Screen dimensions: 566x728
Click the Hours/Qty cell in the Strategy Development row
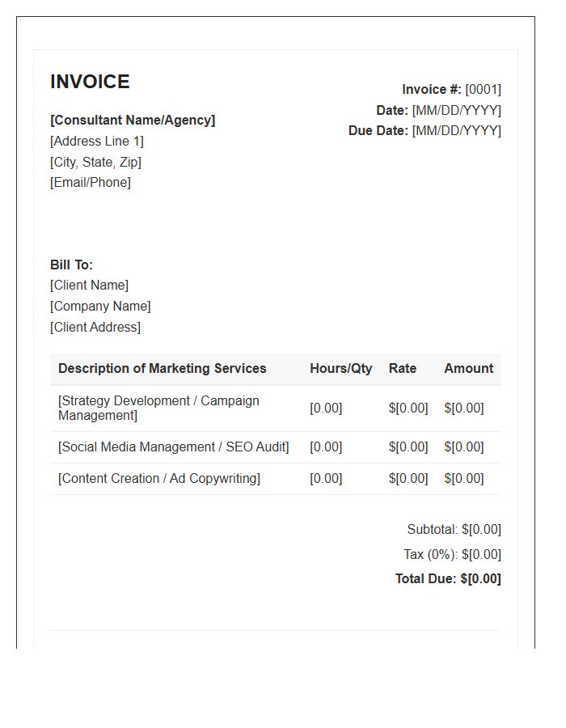(326, 408)
